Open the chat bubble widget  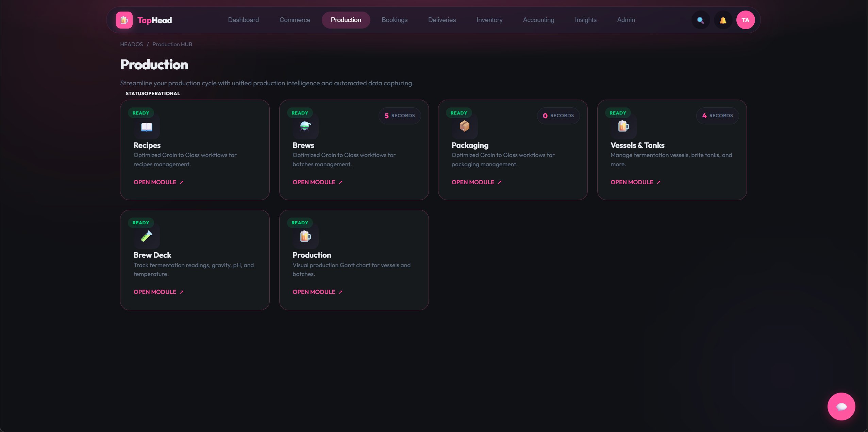point(841,407)
